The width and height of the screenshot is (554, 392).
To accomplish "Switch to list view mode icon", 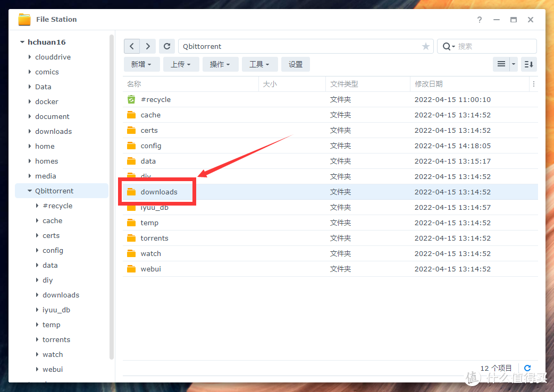I will point(501,64).
